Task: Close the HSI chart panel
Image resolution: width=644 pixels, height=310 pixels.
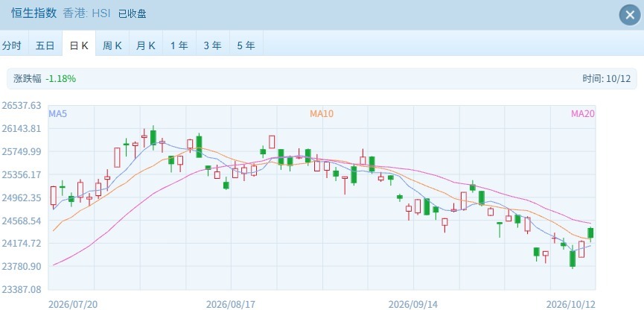Action: coord(630,15)
